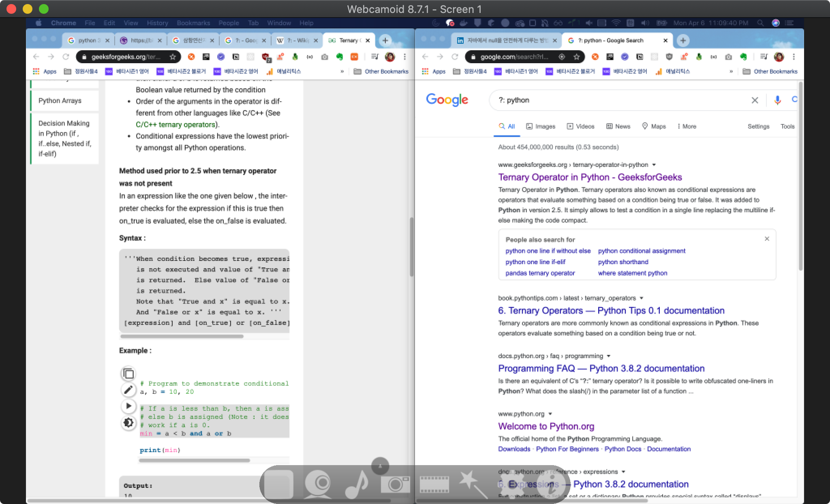Expand the GeeksforGeeks result URL dropdown arrow
Image resolution: width=830 pixels, height=504 pixels.
pyautogui.click(x=654, y=165)
